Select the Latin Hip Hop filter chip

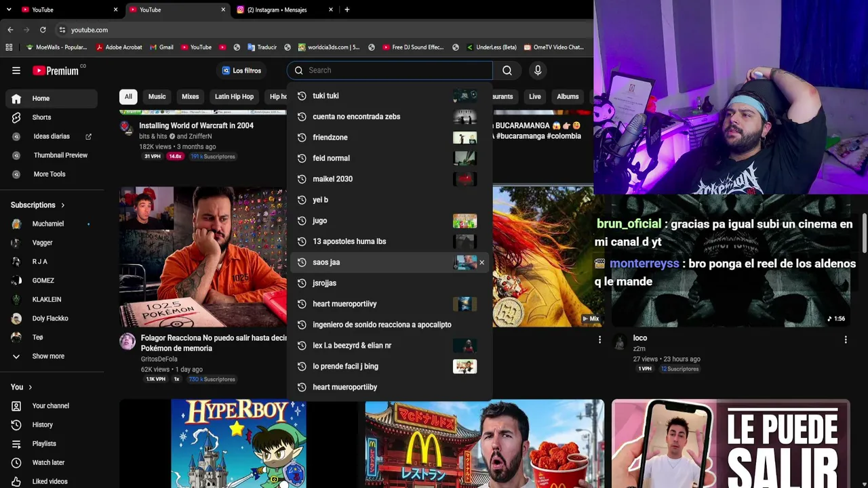[234, 96]
